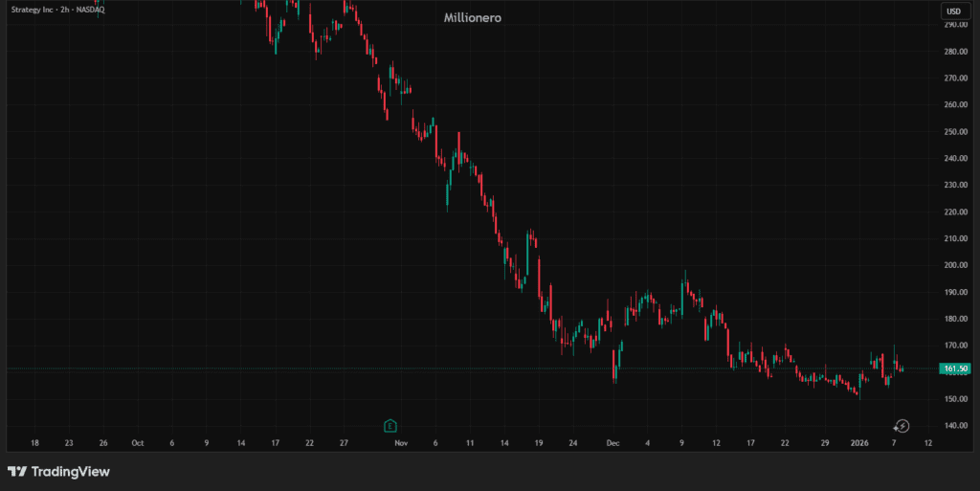Click the 270.00 price axis label
This screenshot has height=491, width=980.
click(956, 78)
